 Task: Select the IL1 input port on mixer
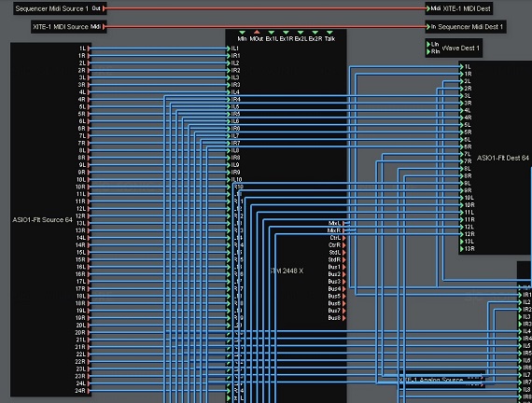[229, 49]
